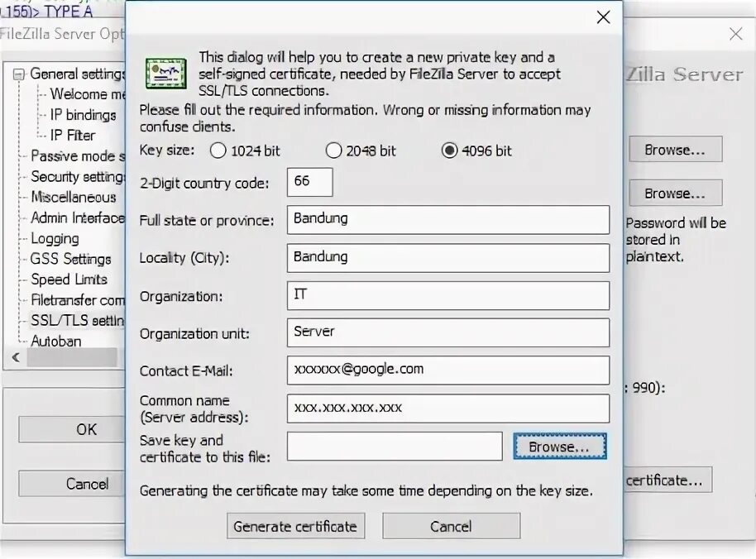The width and height of the screenshot is (756, 559).
Task: Click the tree's left scroll arrow
Action: [16, 357]
